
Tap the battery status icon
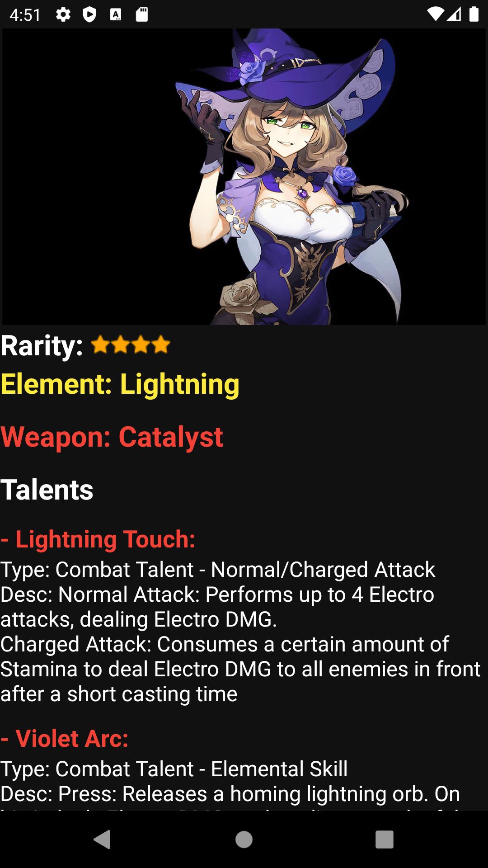[x=474, y=14]
